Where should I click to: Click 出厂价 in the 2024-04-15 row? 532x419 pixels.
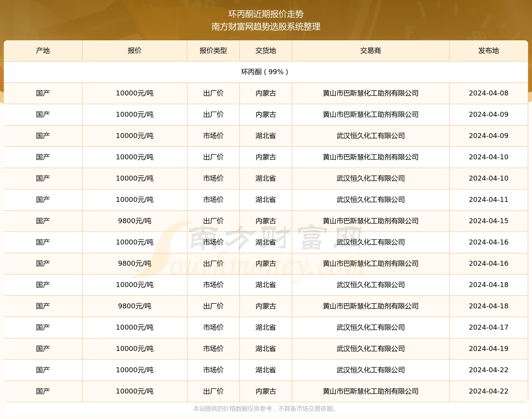tap(213, 221)
